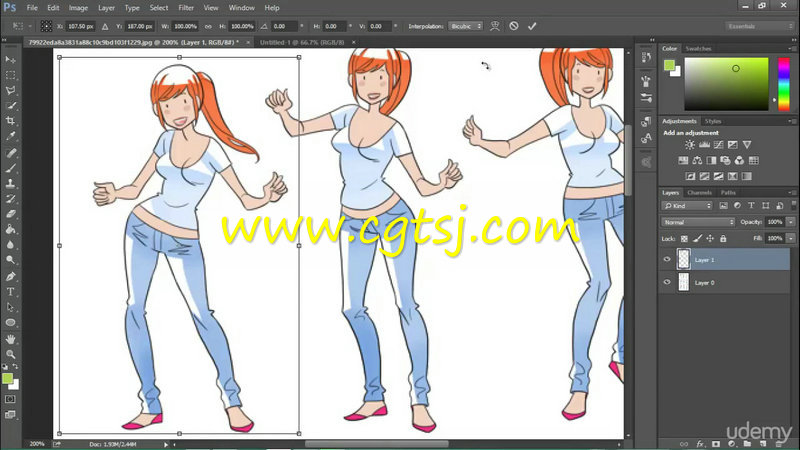The image size is (800, 450).
Task: Open the layer filter Kind dropdown
Action: pyautogui.click(x=687, y=206)
